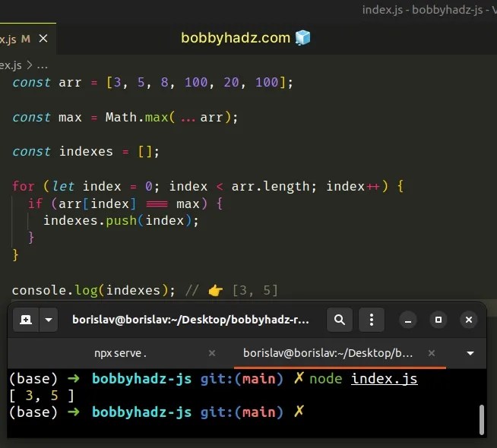
Task: Maximize the terminal window
Action: (438, 320)
